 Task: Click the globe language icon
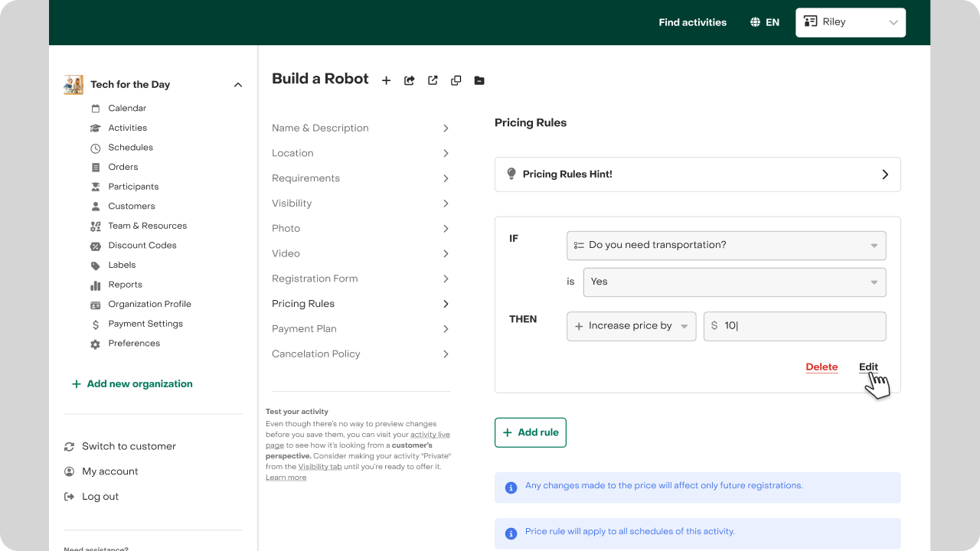click(x=756, y=22)
